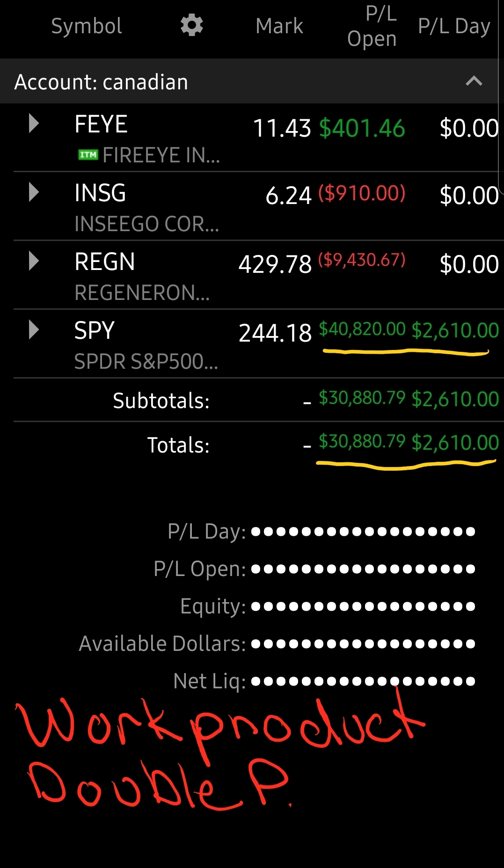Viewport: 504px width, 868px height.
Task: Sort by the Mark column header
Action: (279, 26)
